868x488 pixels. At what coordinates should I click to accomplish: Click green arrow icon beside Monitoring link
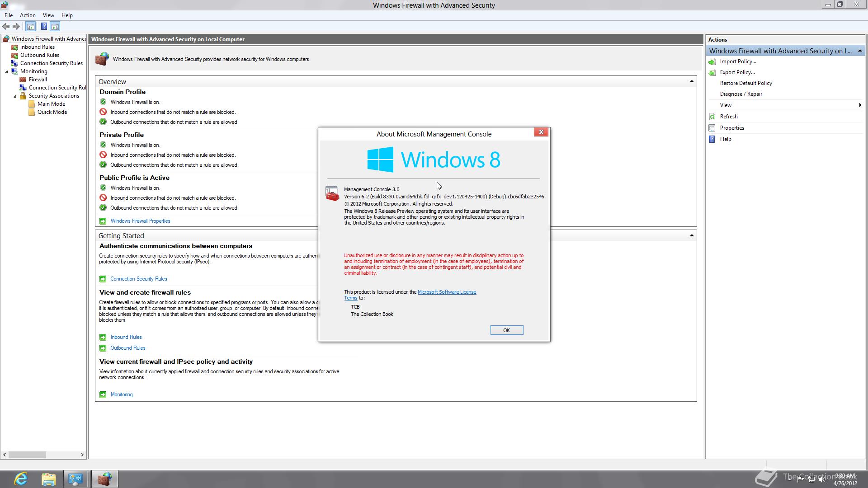tap(103, 394)
